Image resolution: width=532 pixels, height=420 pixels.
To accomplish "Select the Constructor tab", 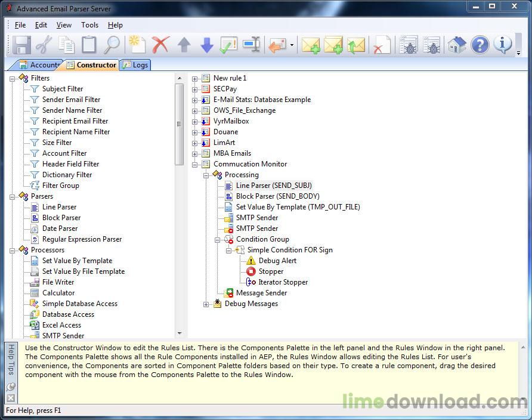I will (92, 65).
